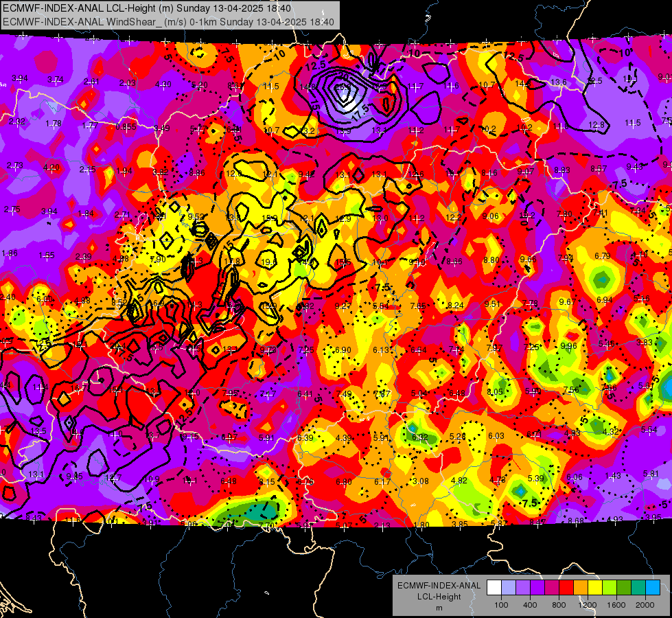Click the grid value '3.74'

(56, 80)
